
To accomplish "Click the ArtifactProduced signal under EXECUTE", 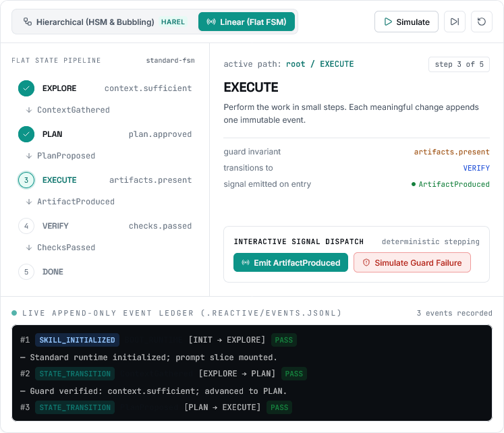I will pos(76,202).
